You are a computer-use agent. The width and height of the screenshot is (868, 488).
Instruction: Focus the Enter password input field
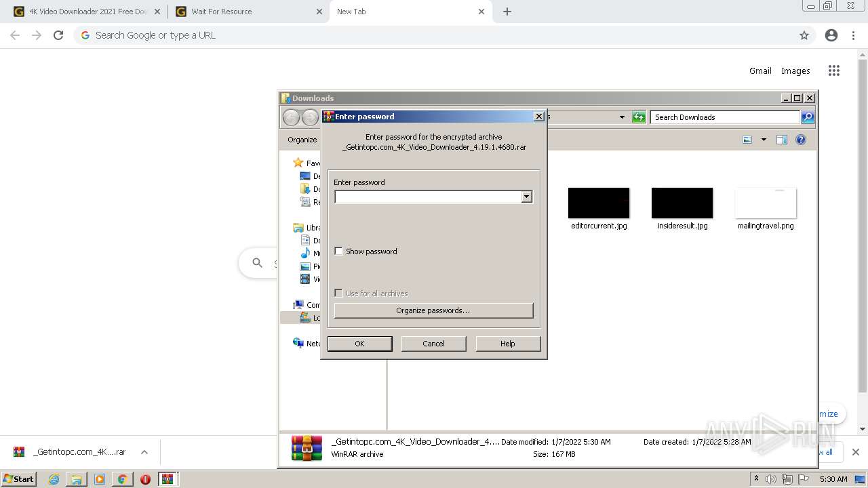428,197
